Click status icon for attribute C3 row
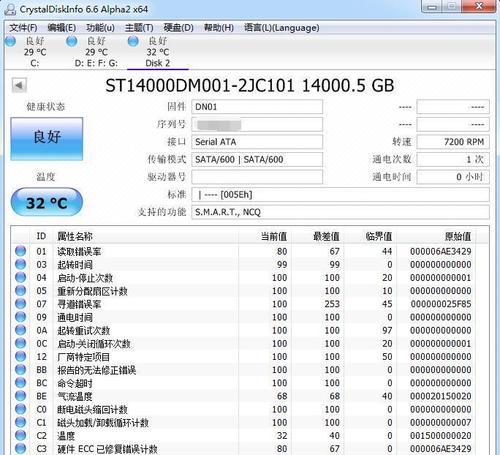The height and width of the screenshot is (455, 500). pos(21,449)
